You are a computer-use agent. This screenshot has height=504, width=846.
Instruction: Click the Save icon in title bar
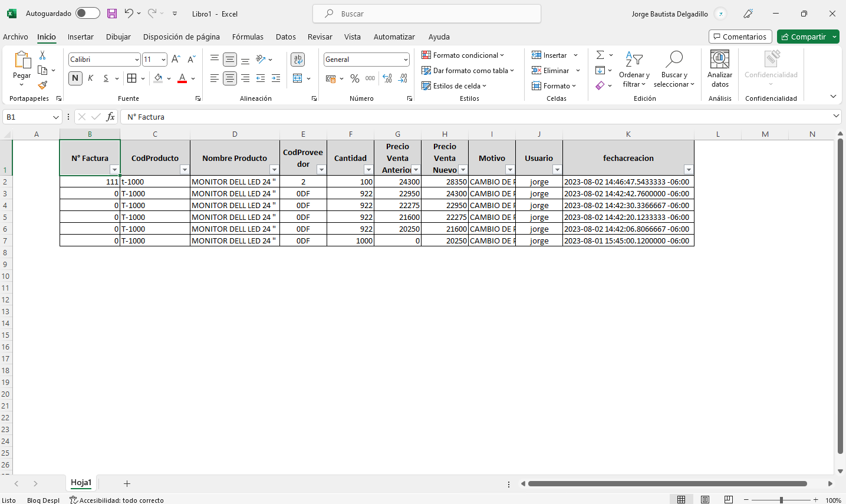coord(112,14)
